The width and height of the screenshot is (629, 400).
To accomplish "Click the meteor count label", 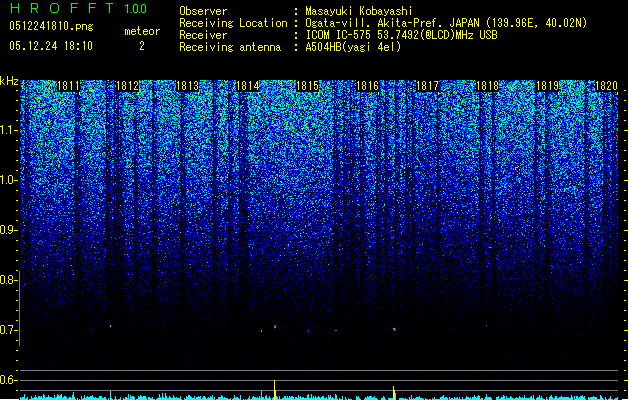I will [x=142, y=31].
